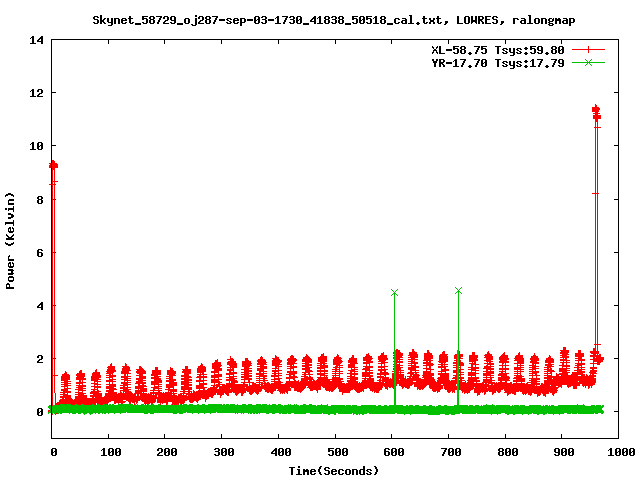Image resolution: width=640 pixels, height=480 pixels.
Task: Click x-axis tick label 400
Action: 281,452
